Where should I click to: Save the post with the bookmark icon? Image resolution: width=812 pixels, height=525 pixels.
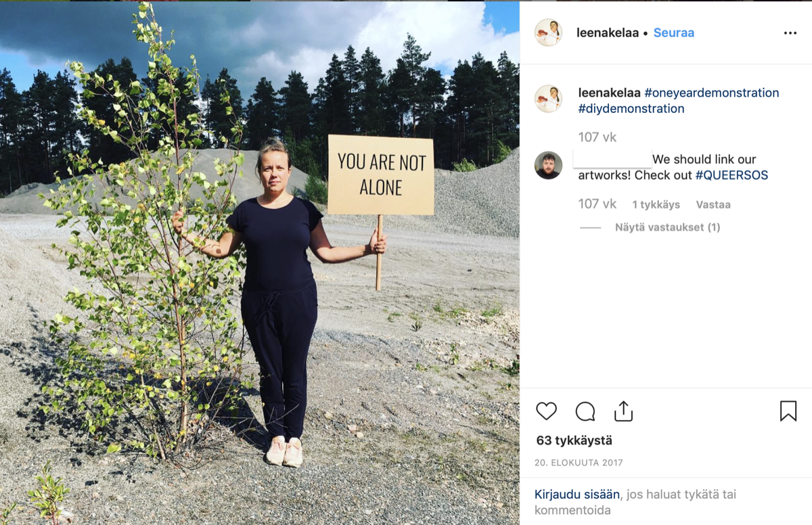tap(788, 411)
